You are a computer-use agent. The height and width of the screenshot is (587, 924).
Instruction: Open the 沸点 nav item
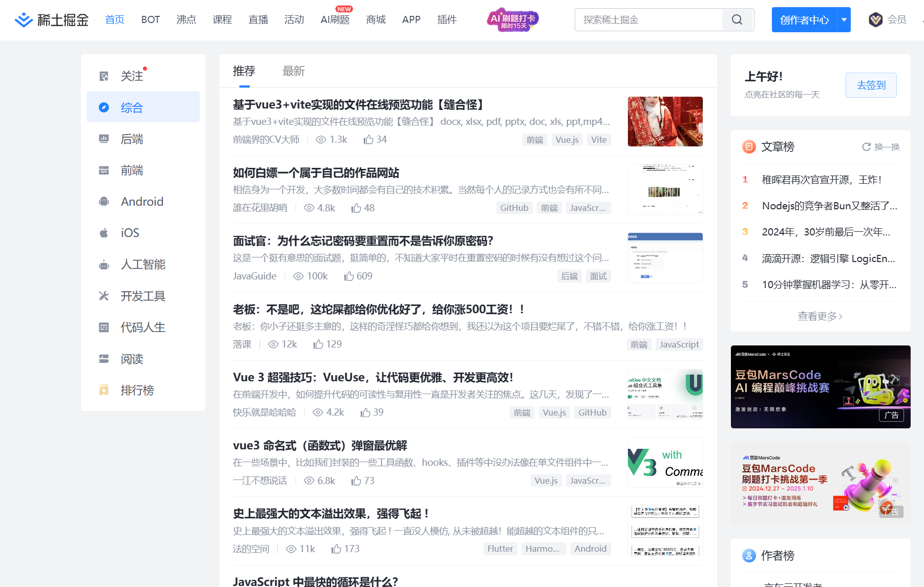[x=186, y=19]
